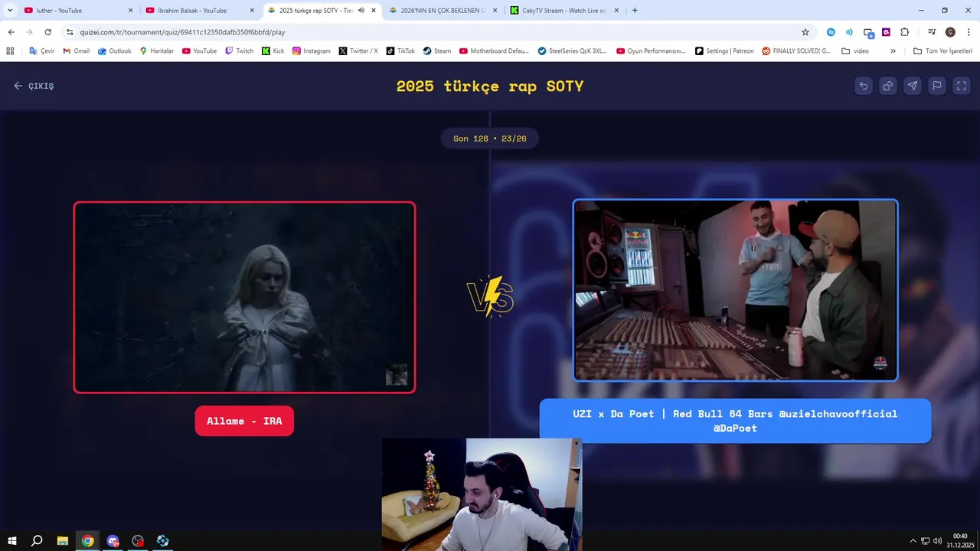Open the SteelSeries QcK 3XL bookmark
The height and width of the screenshot is (551, 980).
point(572,51)
